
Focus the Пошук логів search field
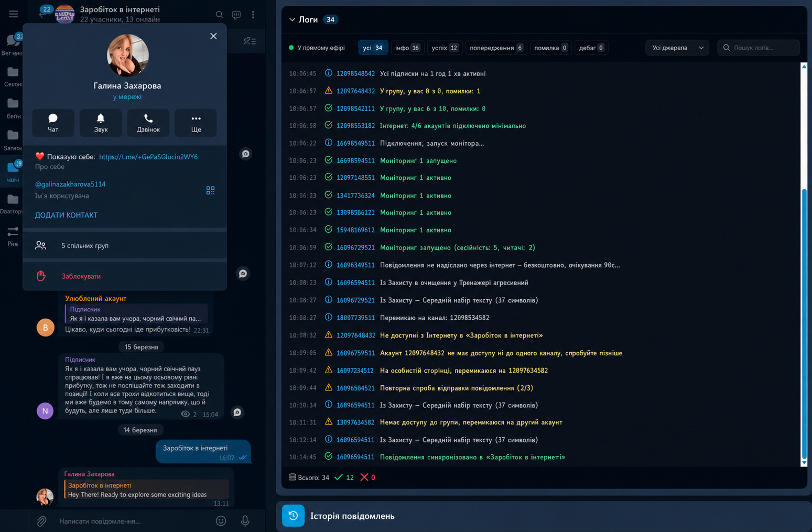(759, 48)
